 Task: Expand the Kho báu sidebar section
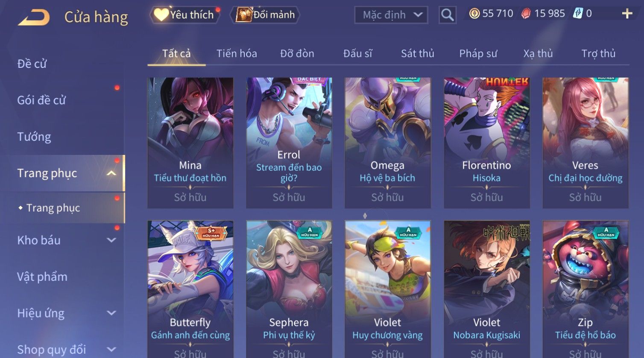111,240
